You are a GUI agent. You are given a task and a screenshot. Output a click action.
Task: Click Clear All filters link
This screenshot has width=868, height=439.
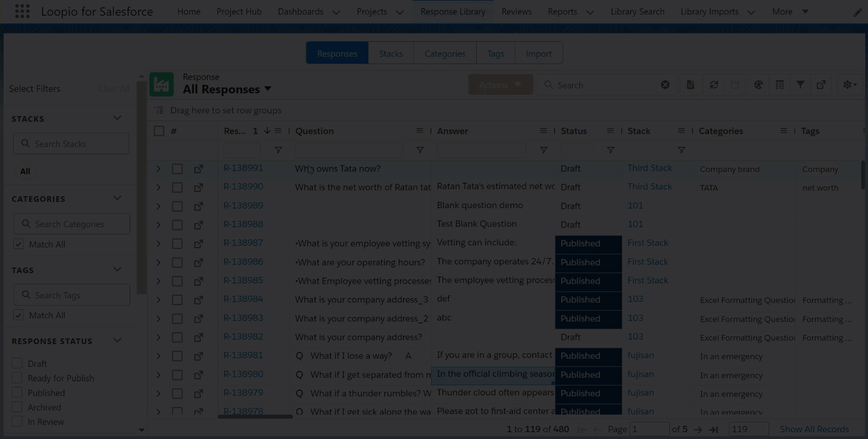point(114,88)
